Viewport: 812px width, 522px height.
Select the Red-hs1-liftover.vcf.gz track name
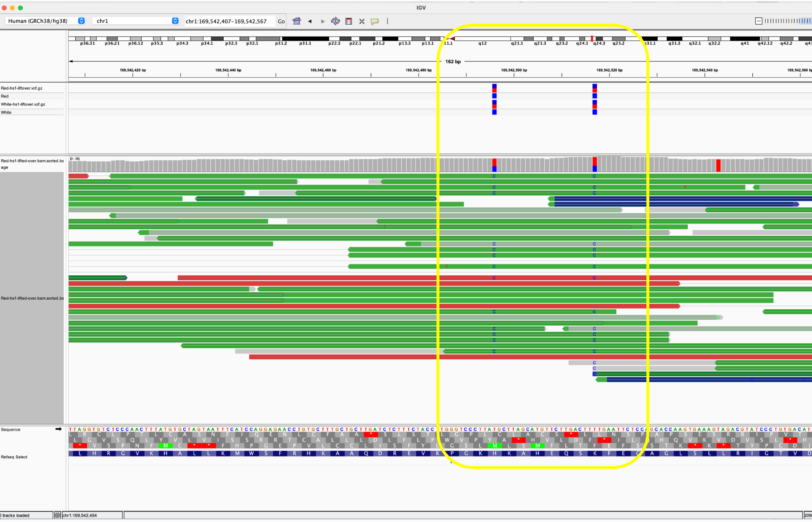[22, 88]
